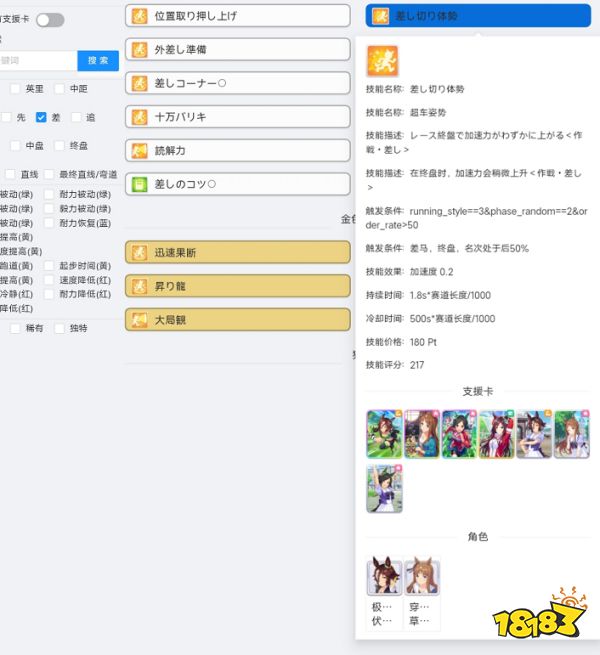Open the first support card thumbnail under 支援卡
This screenshot has width=600, height=655.
(384, 433)
